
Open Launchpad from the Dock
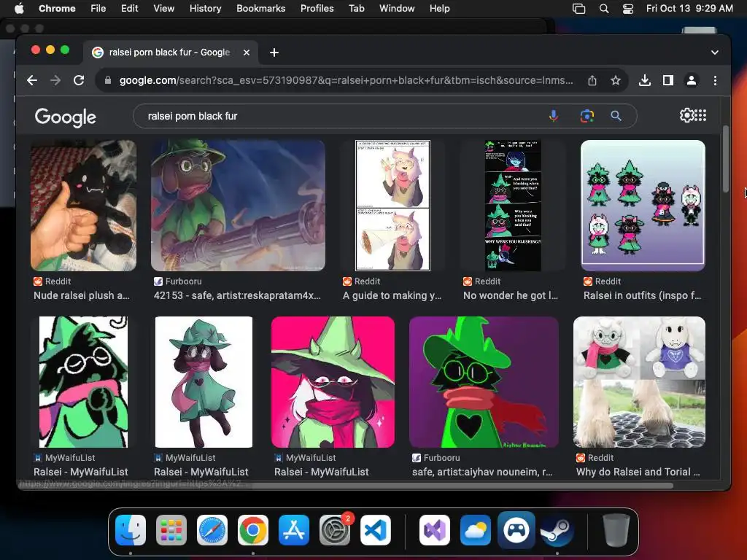[x=171, y=530]
